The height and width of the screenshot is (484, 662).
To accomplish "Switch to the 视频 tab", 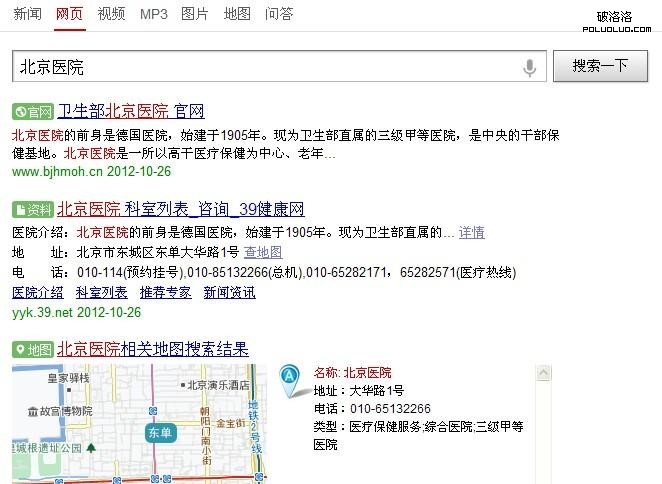I will (112, 14).
